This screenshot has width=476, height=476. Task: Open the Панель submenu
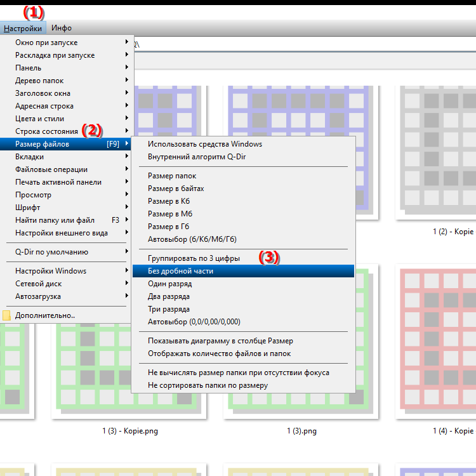66,68
